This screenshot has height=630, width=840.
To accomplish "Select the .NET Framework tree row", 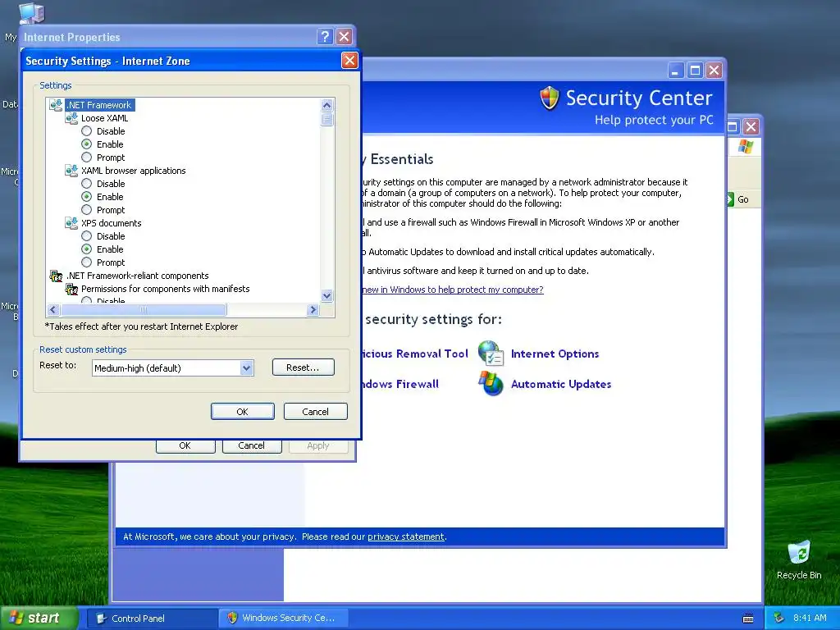I will (99, 105).
